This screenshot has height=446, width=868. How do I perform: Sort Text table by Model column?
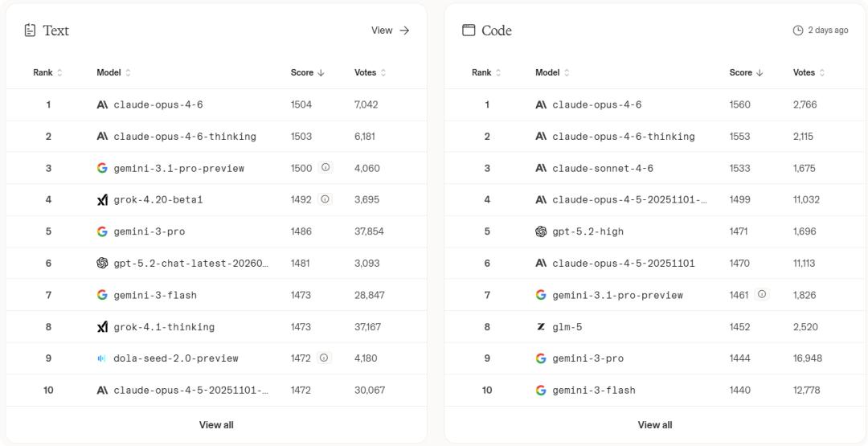(x=113, y=72)
